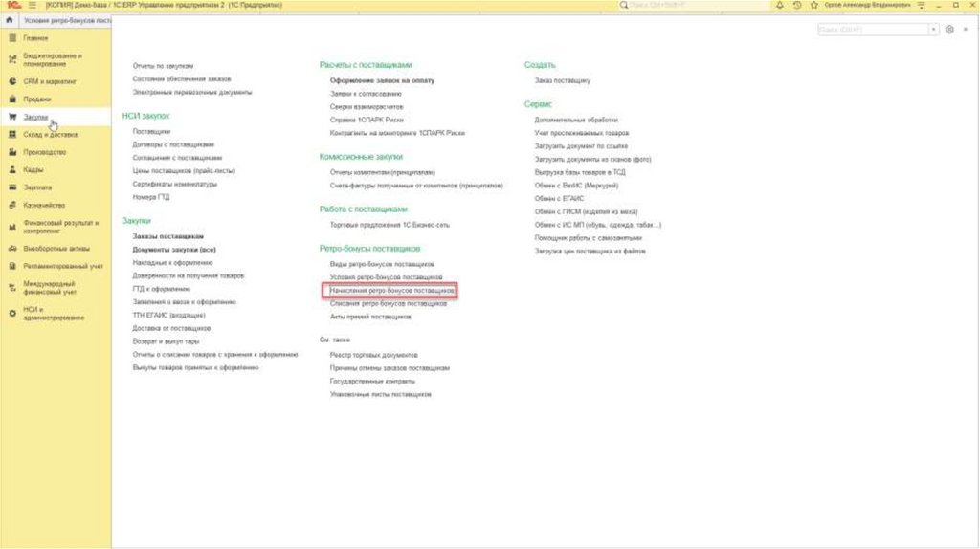Click the НСИ и администрирование gear icon
The height and width of the screenshot is (549, 980).
12,313
